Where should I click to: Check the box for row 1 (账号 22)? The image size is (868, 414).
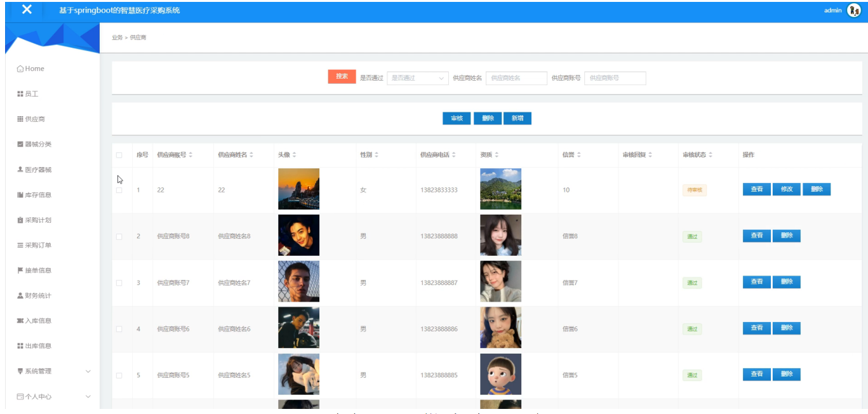click(x=119, y=190)
